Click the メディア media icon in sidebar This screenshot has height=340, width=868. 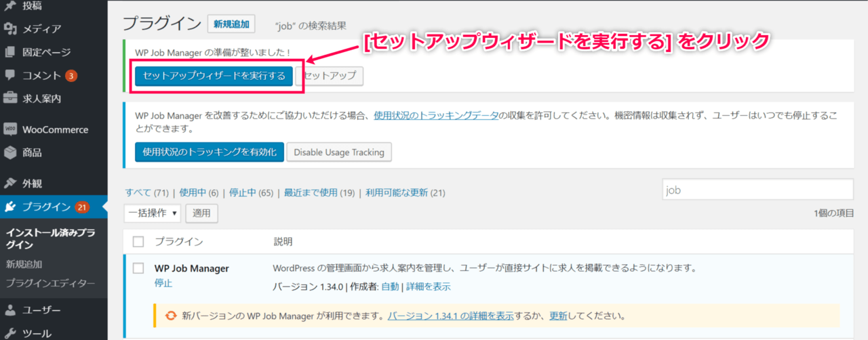(10, 29)
